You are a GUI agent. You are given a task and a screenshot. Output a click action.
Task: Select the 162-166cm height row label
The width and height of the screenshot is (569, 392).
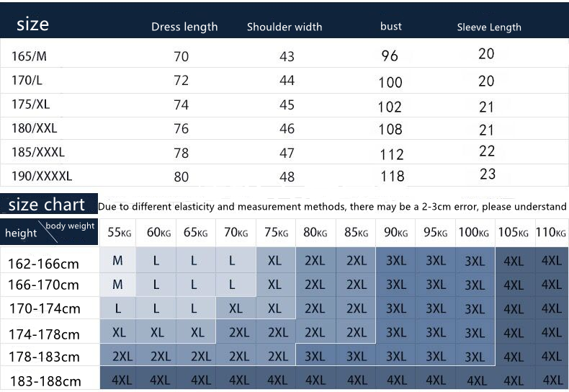click(x=43, y=264)
